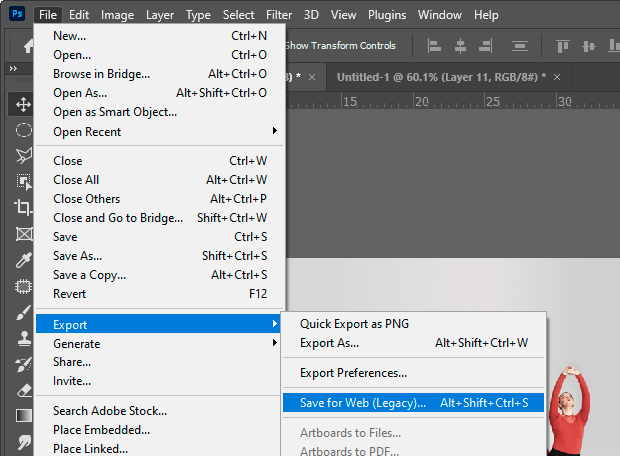The height and width of the screenshot is (456, 620).
Task: Click Export Preferences menu entry
Action: pyautogui.click(x=353, y=373)
